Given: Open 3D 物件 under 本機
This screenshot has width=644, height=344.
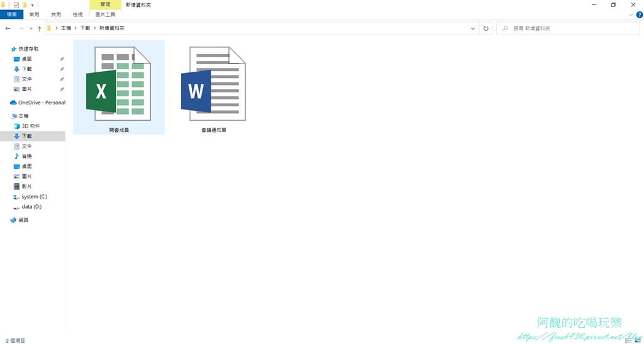Looking at the screenshot, I should (31, 126).
